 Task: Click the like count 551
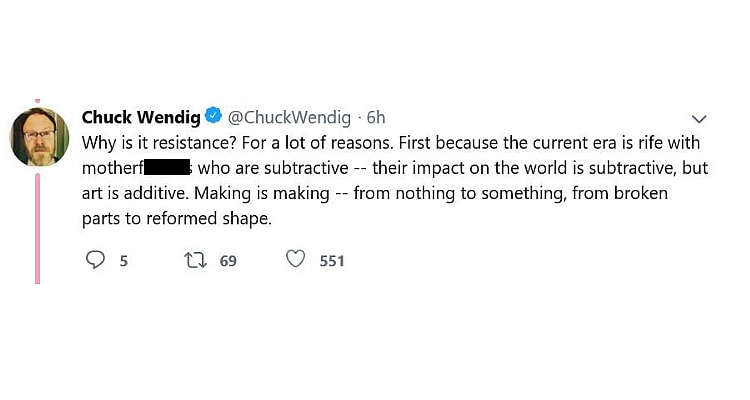click(332, 261)
